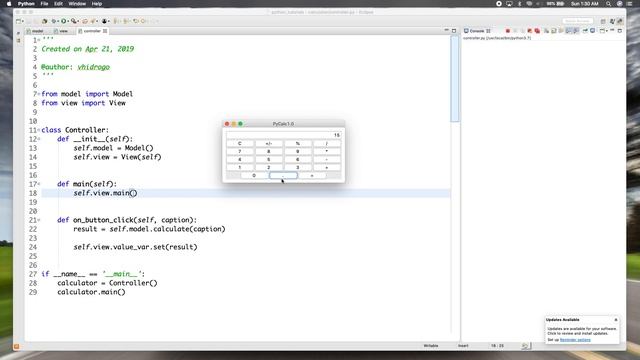Open the External Tools dropdown arrow
640x360 pixels.
tap(78, 21)
